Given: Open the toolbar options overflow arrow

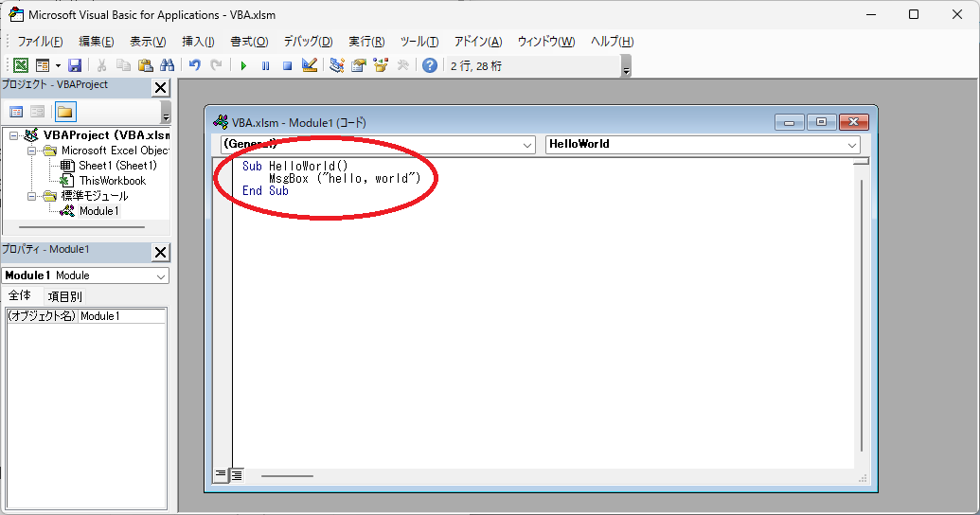Looking at the screenshot, I should click(x=626, y=66).
